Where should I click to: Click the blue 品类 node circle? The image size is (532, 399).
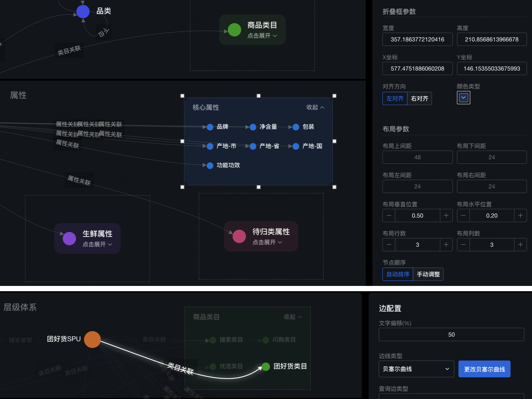[83, 12]
